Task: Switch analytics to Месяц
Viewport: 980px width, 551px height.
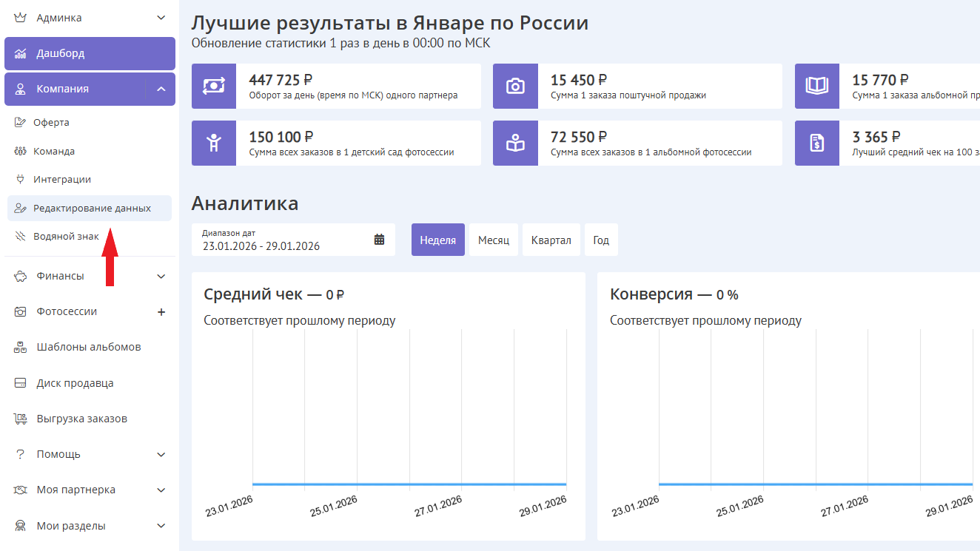Action: coord(493,240)
